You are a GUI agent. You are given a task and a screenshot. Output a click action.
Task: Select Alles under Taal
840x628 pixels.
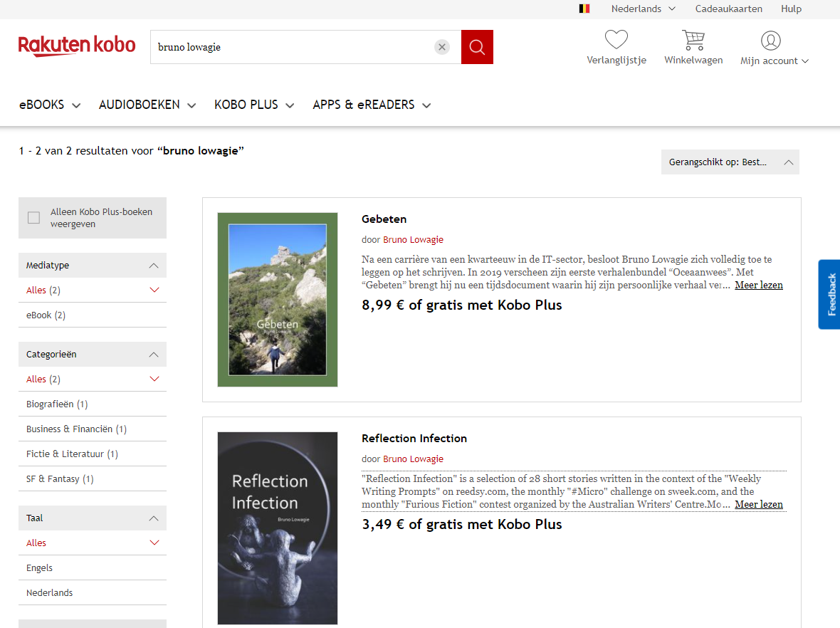tap(92, 543)
